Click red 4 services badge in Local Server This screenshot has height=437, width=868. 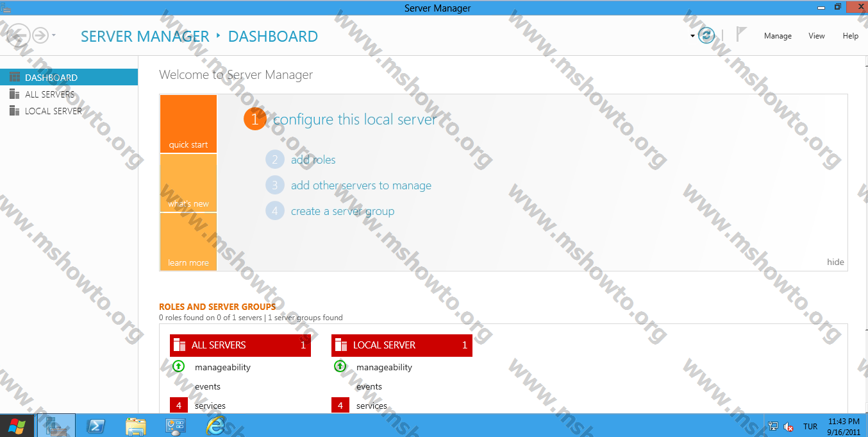point(340,406)
